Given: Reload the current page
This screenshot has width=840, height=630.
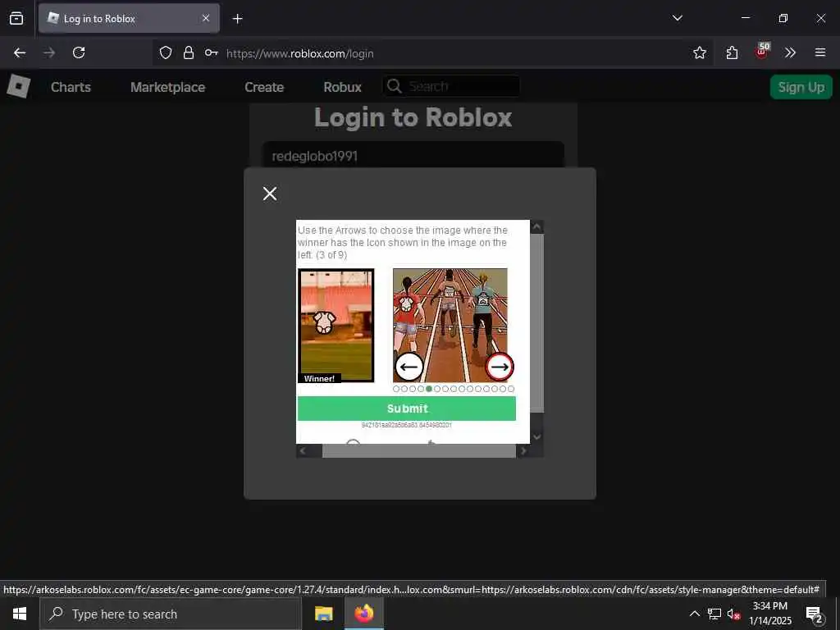Looking at the screenshot, I should click(x=79, y=52).
